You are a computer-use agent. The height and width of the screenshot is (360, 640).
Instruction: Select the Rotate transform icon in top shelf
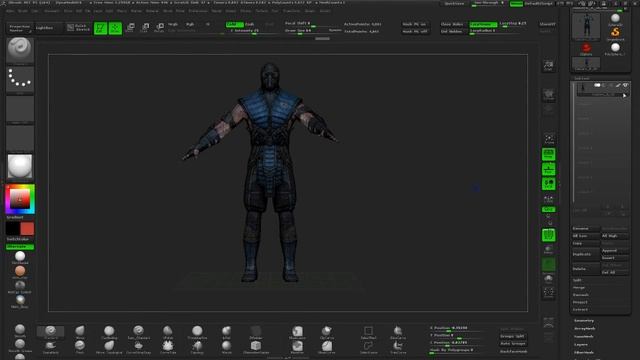(x=160, y=28)
